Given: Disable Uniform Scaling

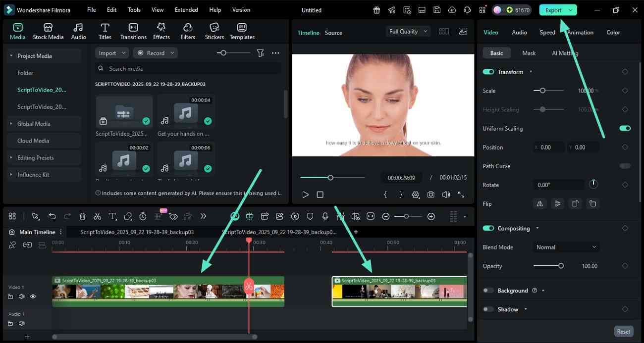Looking at the screenshot, I should click(625, 128).
